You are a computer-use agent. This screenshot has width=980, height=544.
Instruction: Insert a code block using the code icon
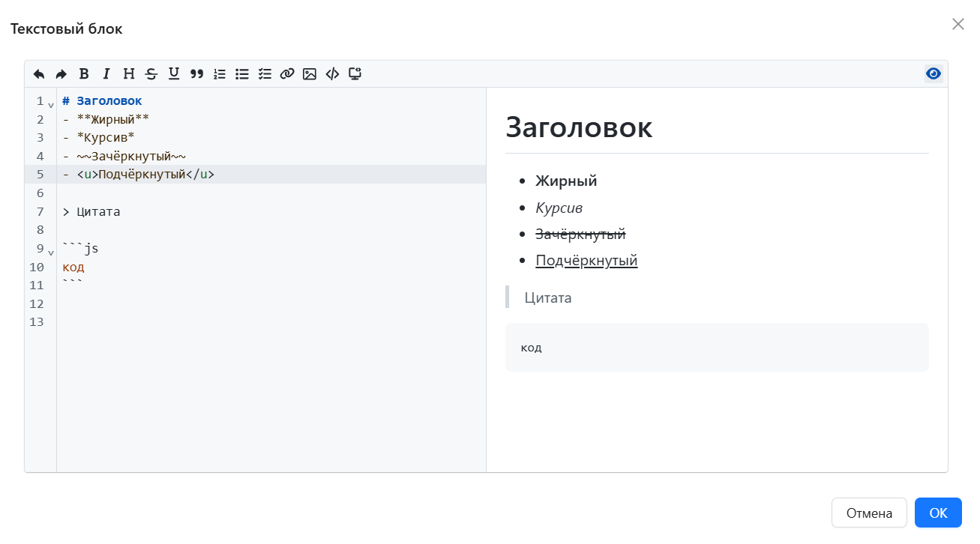click(332, 73)
